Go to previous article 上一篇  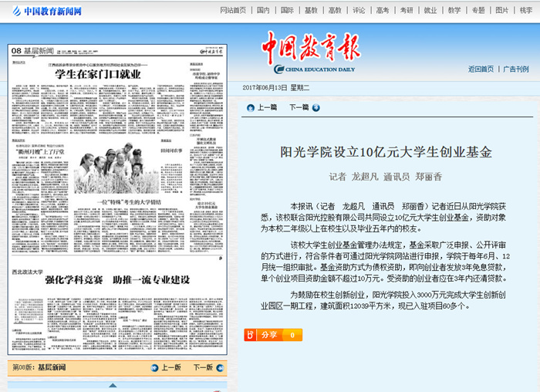pos(267,107)
